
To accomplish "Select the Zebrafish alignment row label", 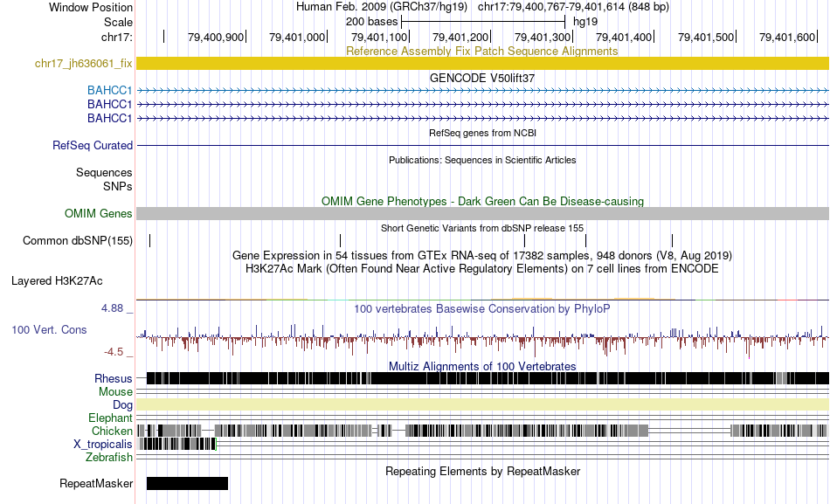I will 109,457.
